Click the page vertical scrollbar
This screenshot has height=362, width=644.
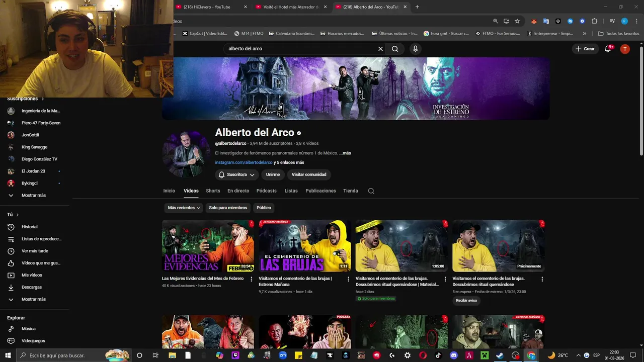coord(641,101)
